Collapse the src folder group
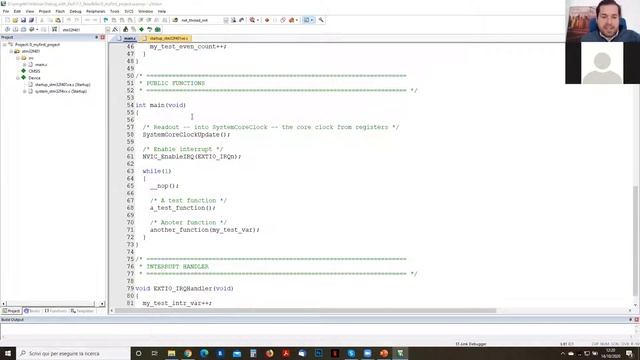The image size is (640, 360). [x=18, y=58]
